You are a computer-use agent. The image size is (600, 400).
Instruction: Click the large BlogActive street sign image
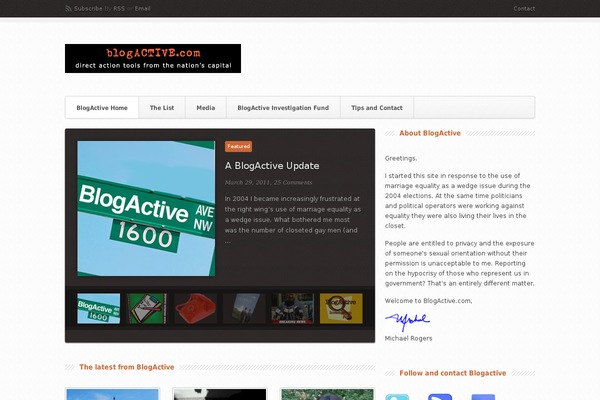(146, 208)
